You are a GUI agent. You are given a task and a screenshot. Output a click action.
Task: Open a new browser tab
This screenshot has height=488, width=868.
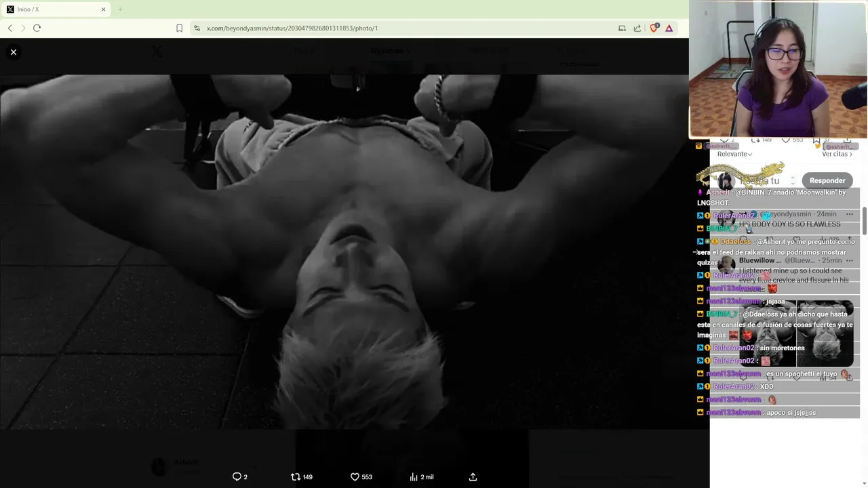(120, 9)
